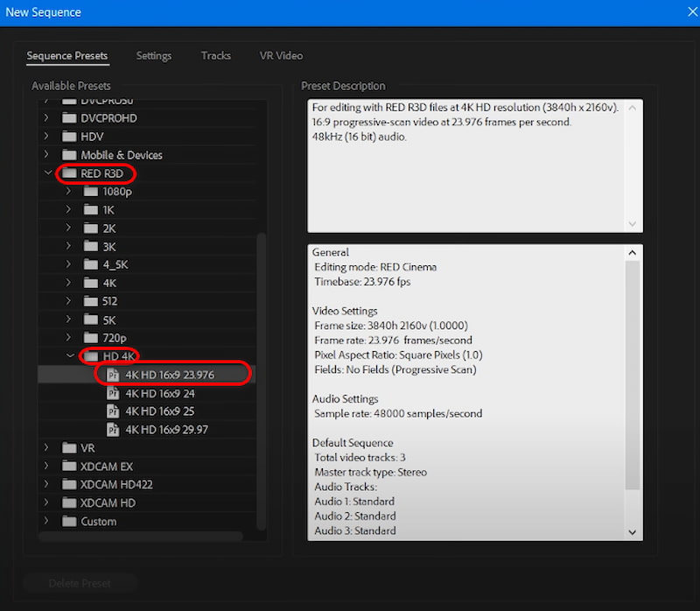Click the 512 folder icon
The width and height of the screenshot is (700, 611).
[x=91, y=301]
